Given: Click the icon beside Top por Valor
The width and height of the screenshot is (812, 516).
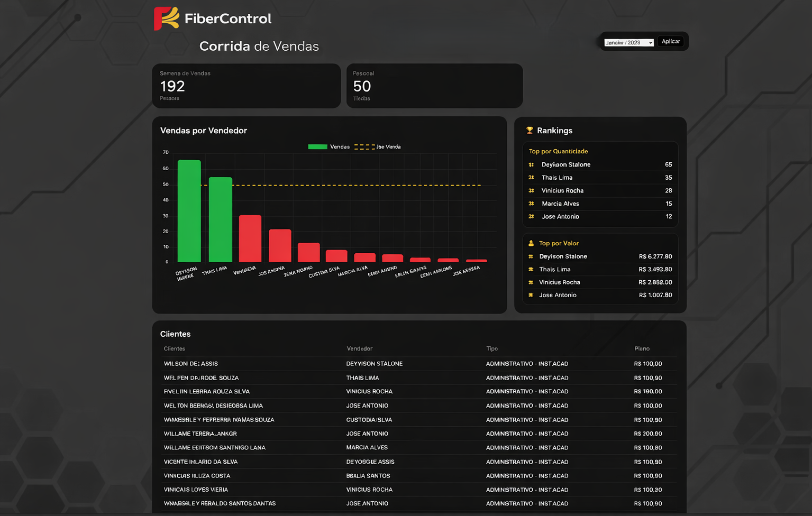Looking at the screenshot, I should click(531, 243).
